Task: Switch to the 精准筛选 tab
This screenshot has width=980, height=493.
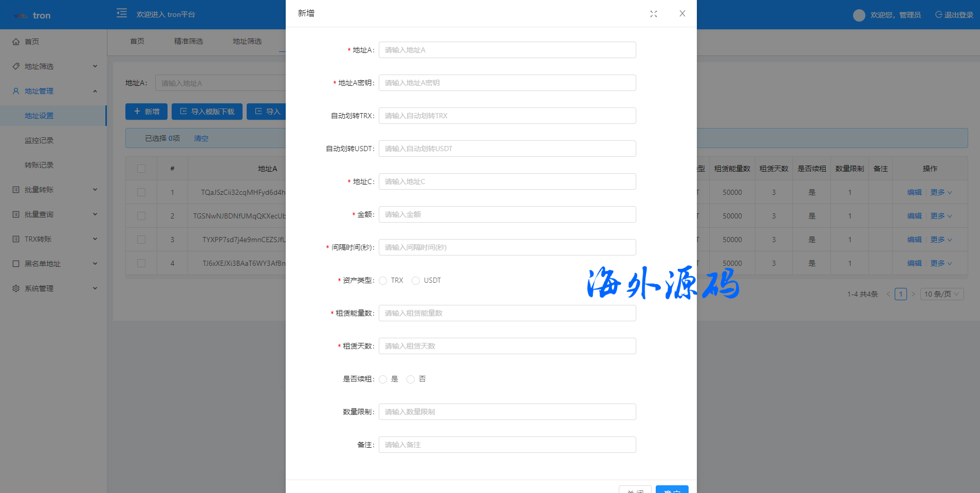Action: [x=188, y=41]
